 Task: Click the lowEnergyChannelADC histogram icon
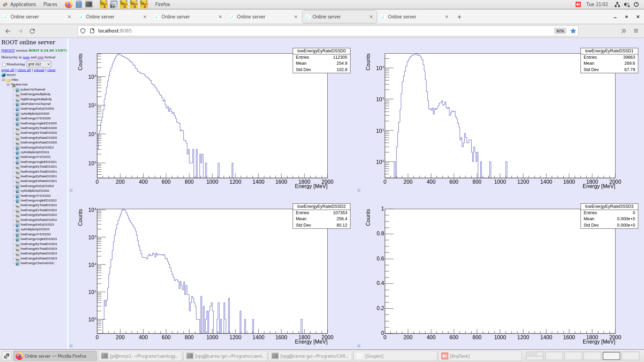point(17,263)
